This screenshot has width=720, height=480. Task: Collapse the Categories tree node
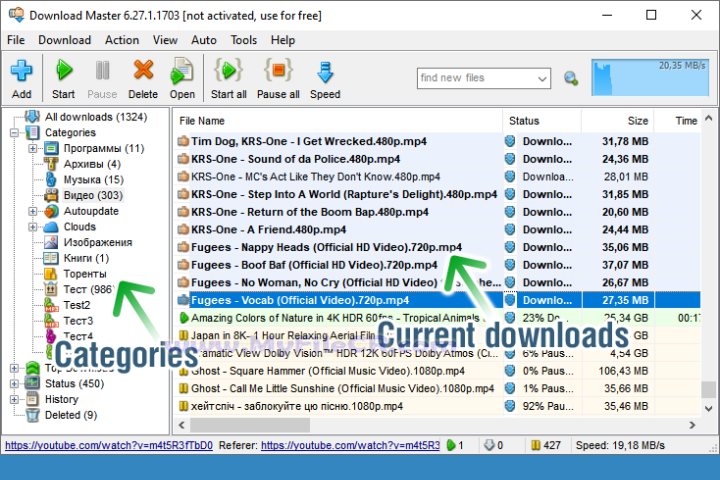[14, 133]
